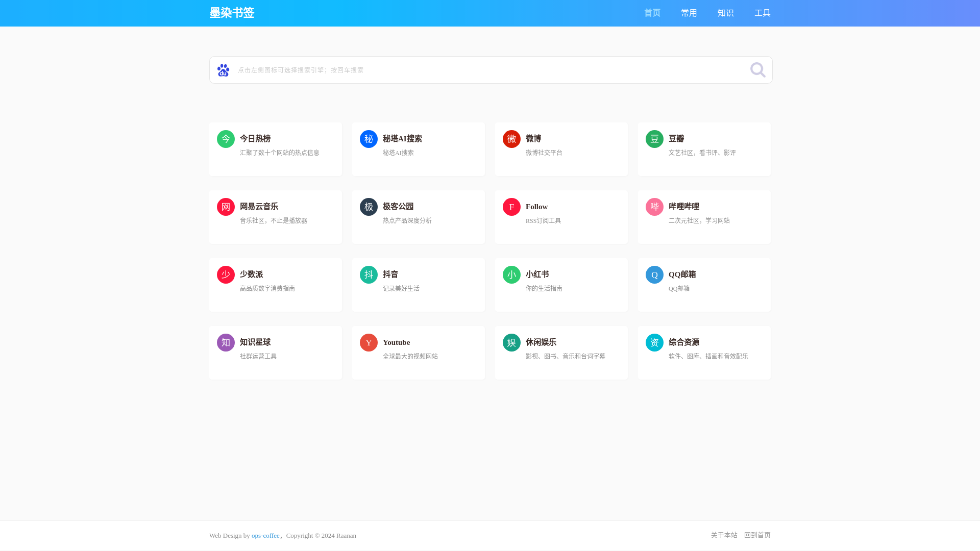Open the 微博 title link

click(x=533, y=139)
